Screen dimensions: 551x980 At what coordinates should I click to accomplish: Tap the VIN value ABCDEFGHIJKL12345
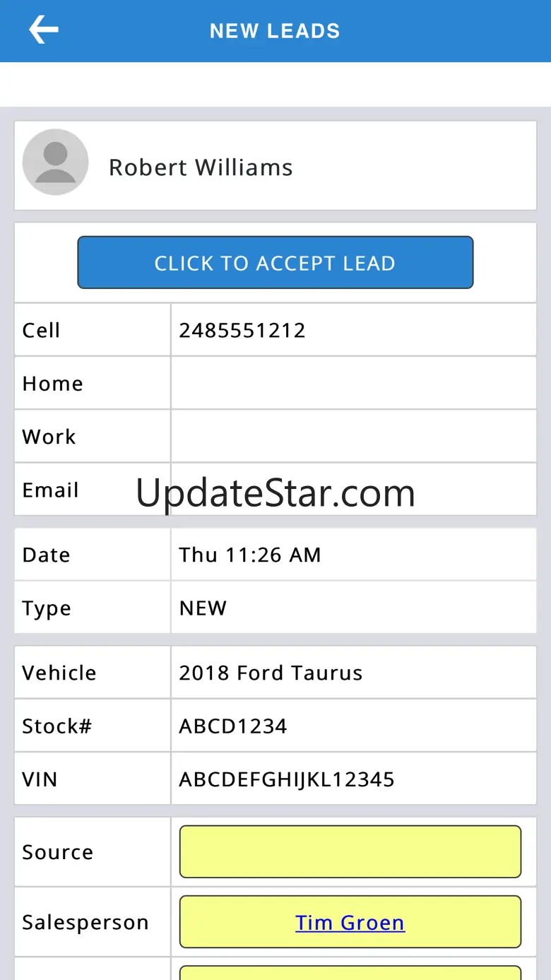click(286, 779)
